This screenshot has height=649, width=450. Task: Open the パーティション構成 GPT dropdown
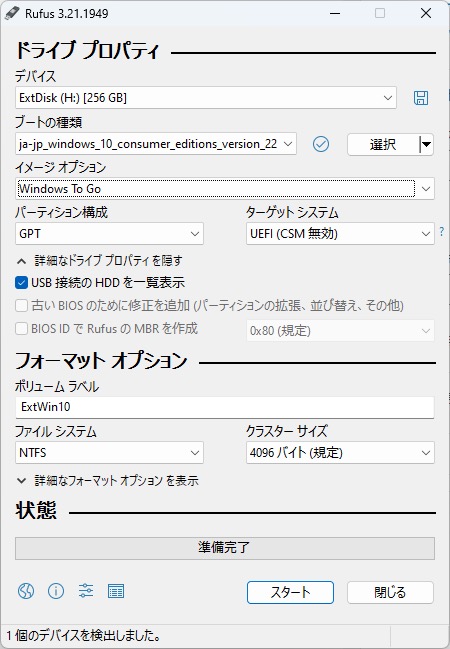tap(109, 233)
